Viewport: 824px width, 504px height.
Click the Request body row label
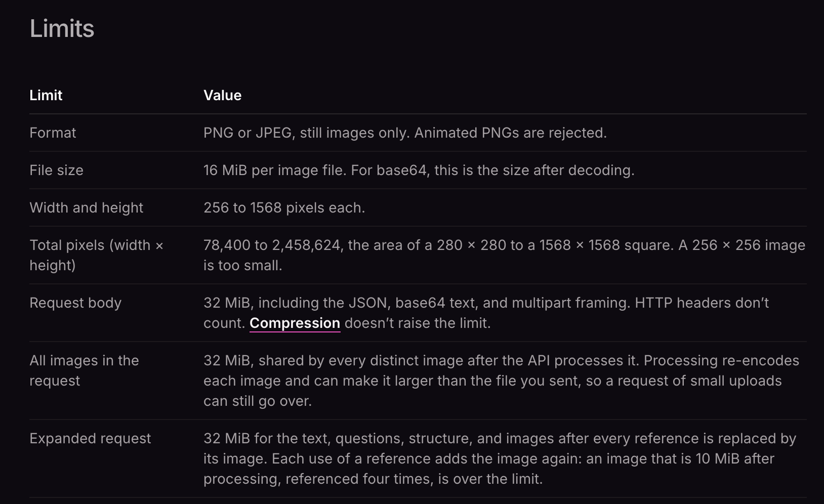75,303
